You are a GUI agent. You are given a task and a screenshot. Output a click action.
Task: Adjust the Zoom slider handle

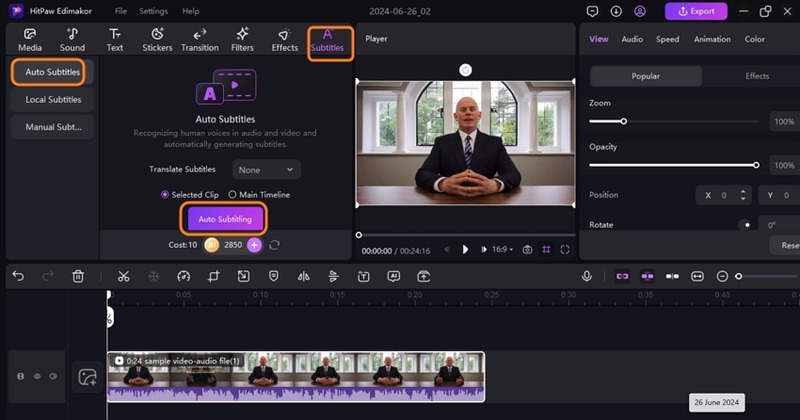(x=623, y=121)
